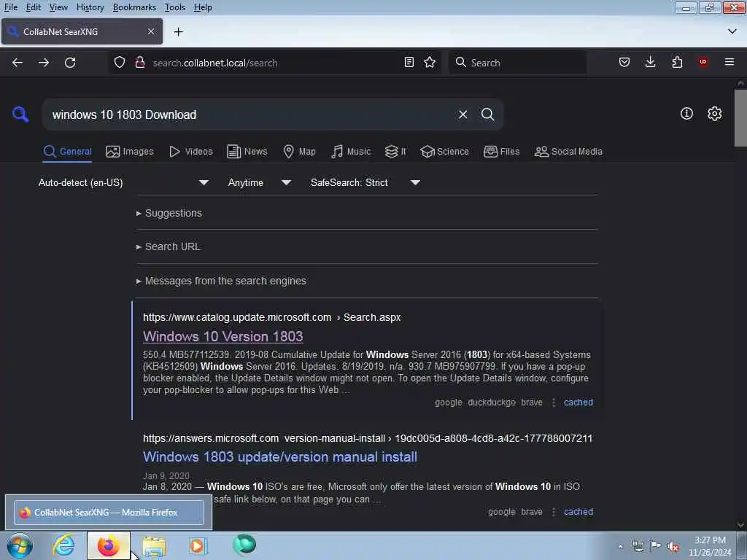Open the Tools menu

click(175, 7)
